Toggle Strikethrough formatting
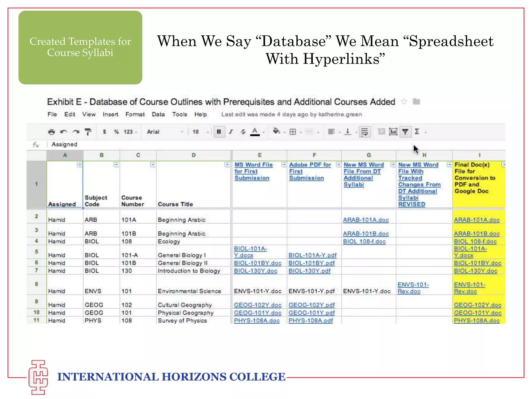 coord(243,132)
